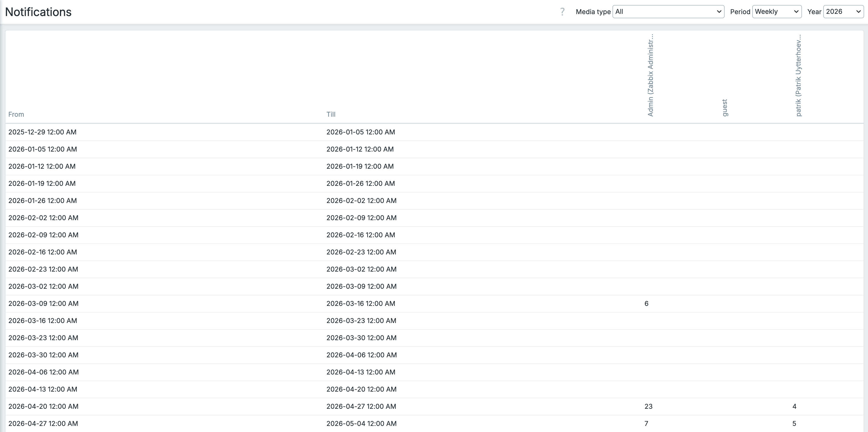Click the Admin (Zabbix Administr... column header
Image resolution: width=868 pixels, height=432 pixels.
click(x=650, y=75)
